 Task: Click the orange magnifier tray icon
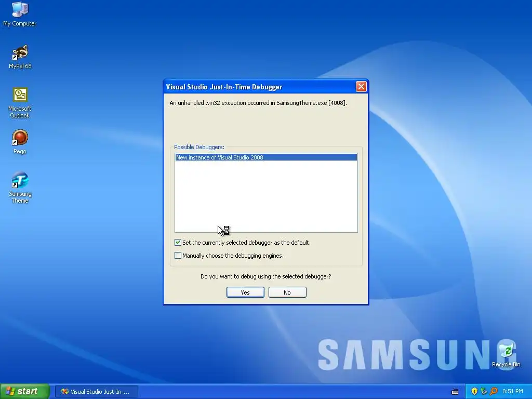click(x=494, y=391)
